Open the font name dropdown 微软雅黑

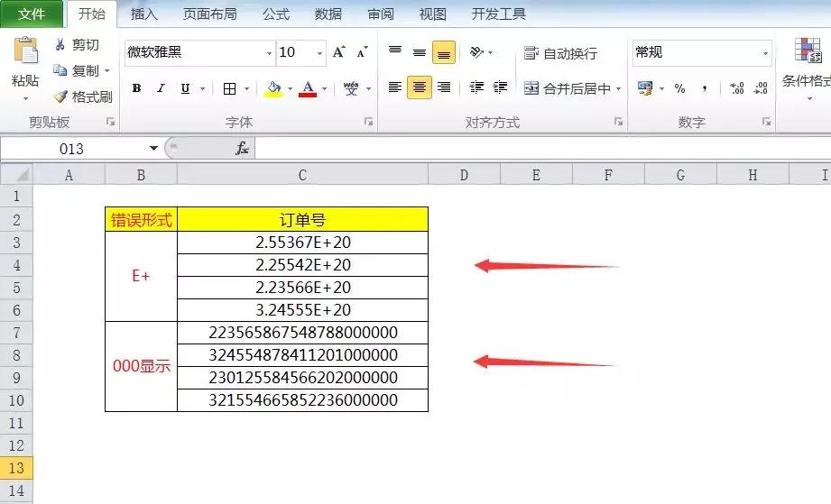(x=269, y=53)
